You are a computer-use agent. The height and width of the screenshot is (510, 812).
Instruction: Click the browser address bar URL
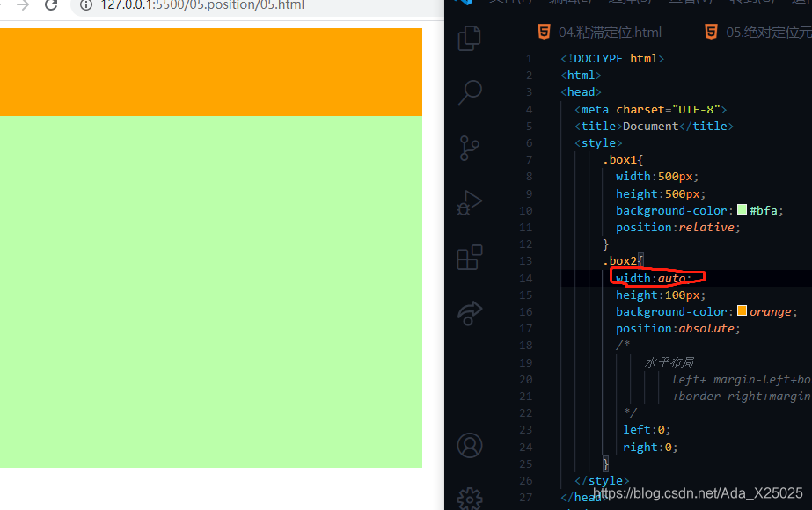click(x=202, y=5)
